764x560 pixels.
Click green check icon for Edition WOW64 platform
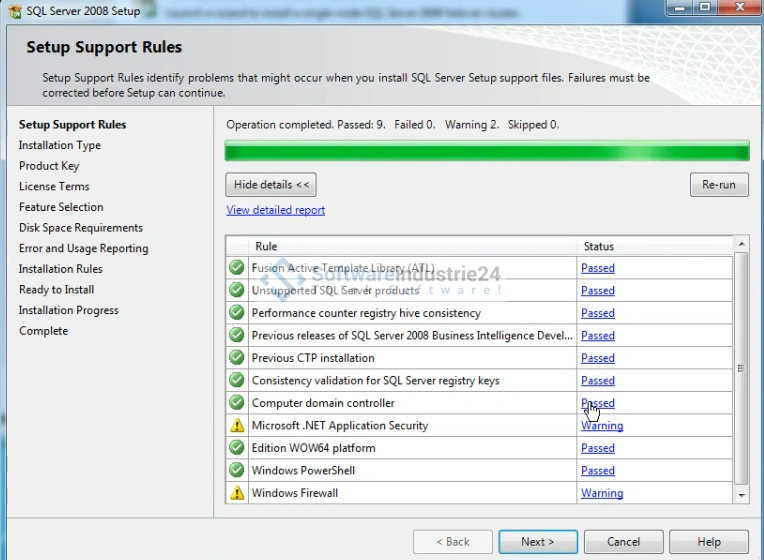[x=237, y=448]
